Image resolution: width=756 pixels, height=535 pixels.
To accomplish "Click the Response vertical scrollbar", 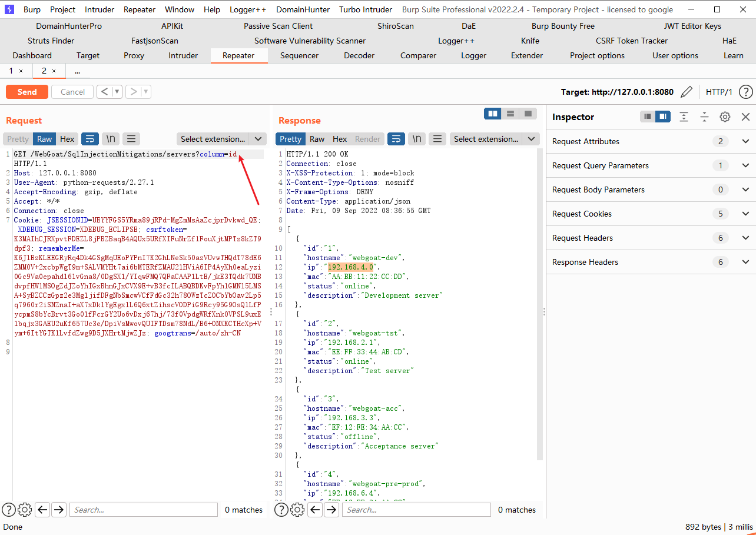I will tap(539, 304).
